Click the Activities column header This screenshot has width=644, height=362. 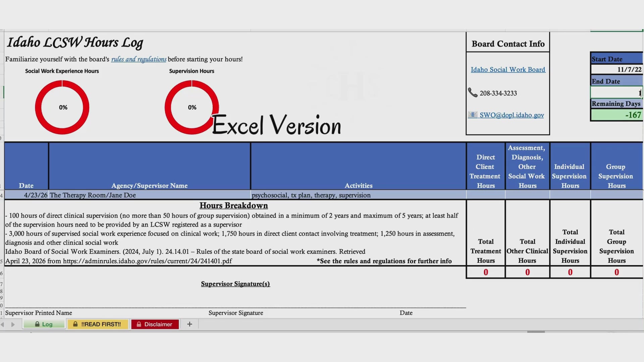359,166
